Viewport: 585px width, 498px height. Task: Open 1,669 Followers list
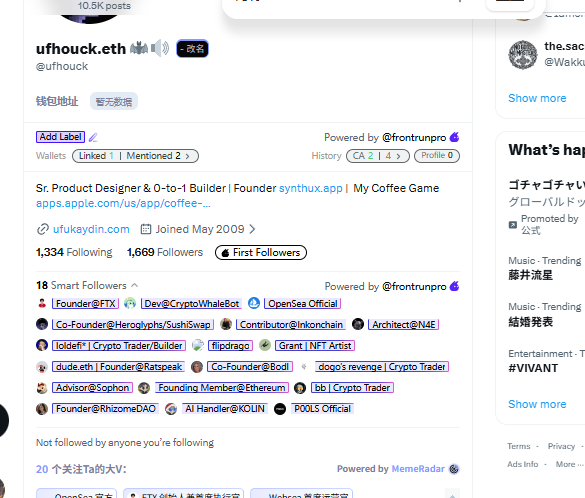point(165,252)
